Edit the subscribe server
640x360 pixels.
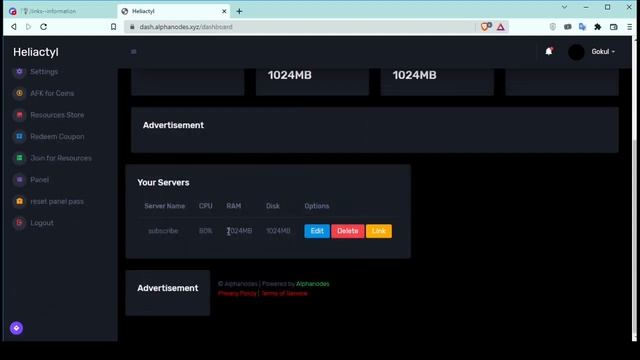pos(317,231)
